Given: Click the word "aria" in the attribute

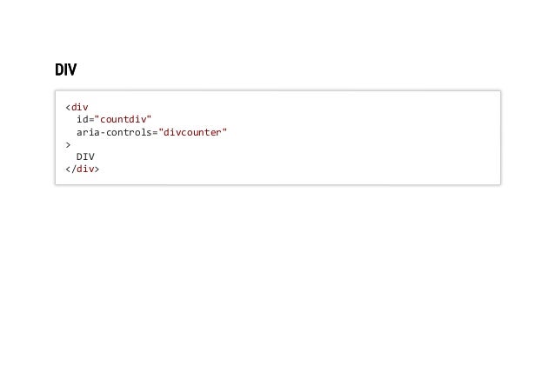Looking at the screenshot, I should pyautogui.click(x=88, y=132).
